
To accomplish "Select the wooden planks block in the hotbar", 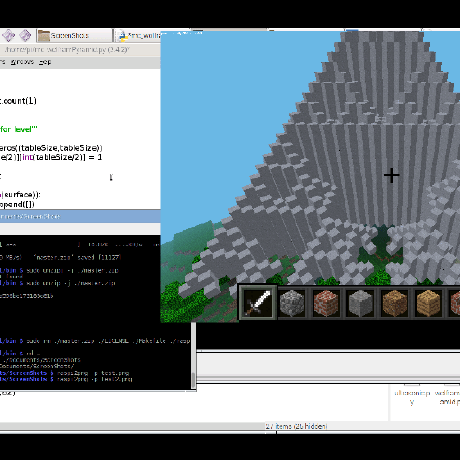I will pos(429,303).
